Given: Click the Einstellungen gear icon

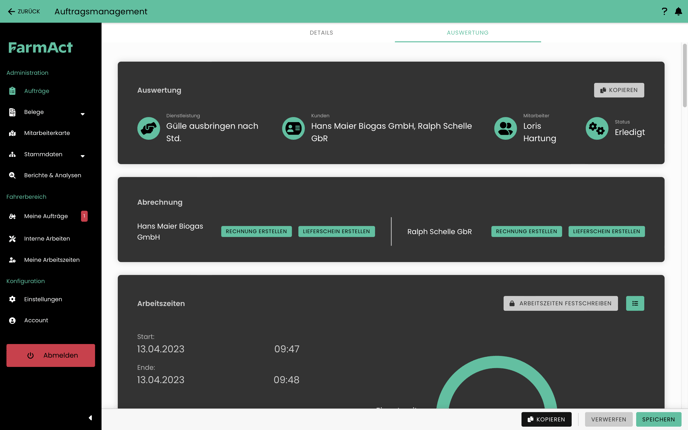Looking at the screenshot, I should click(12, 299).
